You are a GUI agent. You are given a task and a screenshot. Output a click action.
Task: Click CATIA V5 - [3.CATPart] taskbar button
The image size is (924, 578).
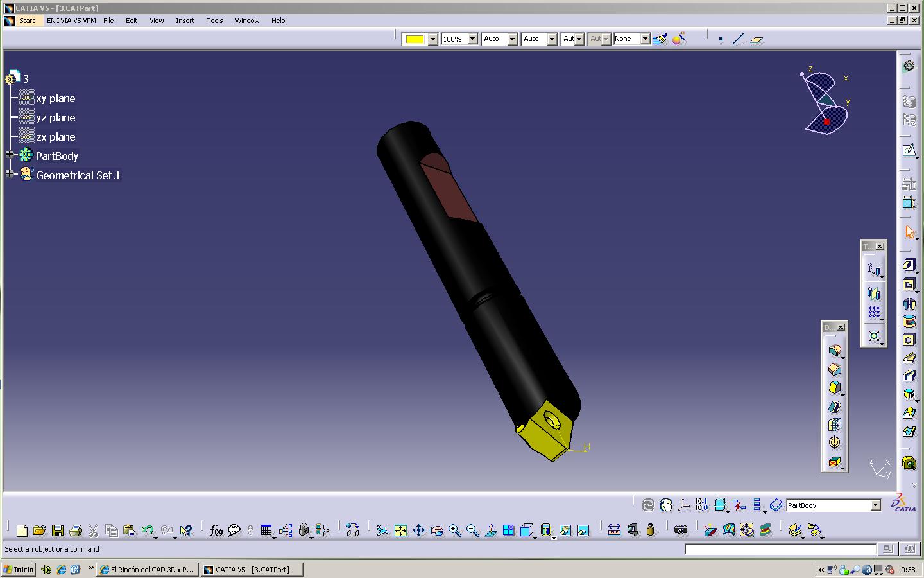click(252, 570)
